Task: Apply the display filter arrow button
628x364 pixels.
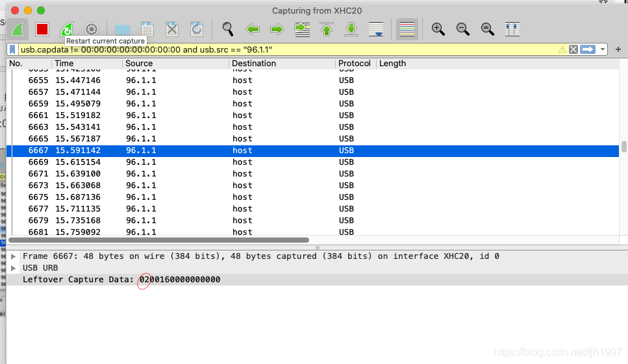Action: pos(588,49)
